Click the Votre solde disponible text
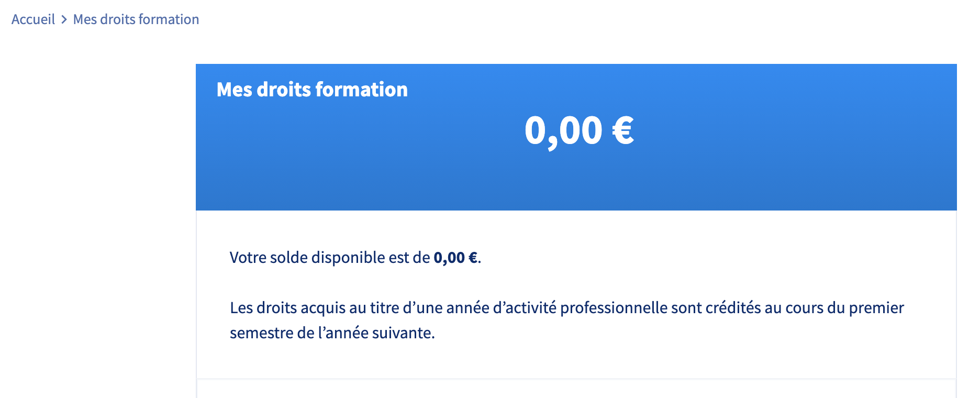This screenshot has width=980, height=398. (330, 258)
